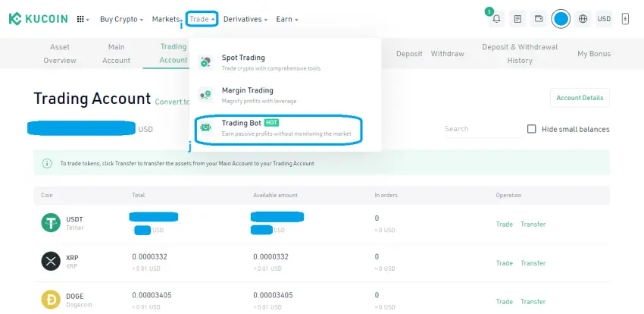Click the Trading Bot robot icon
This screenshot has width=644, height=314.
205,127
